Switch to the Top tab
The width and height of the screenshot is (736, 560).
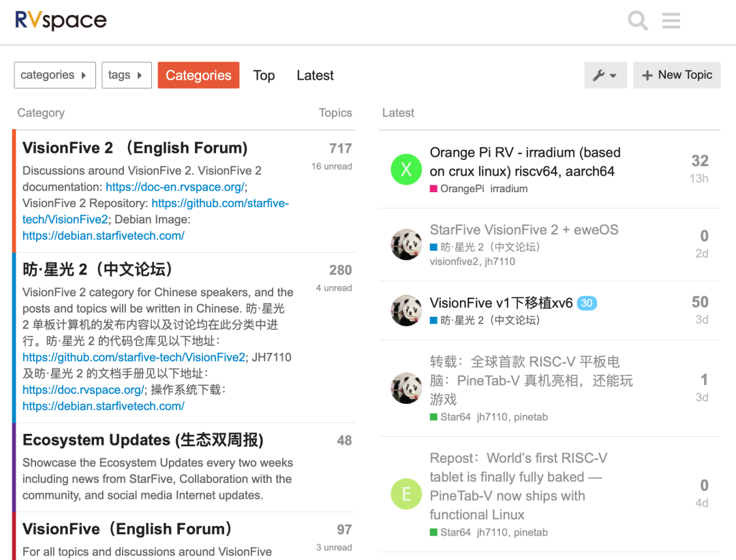(264, 75)
